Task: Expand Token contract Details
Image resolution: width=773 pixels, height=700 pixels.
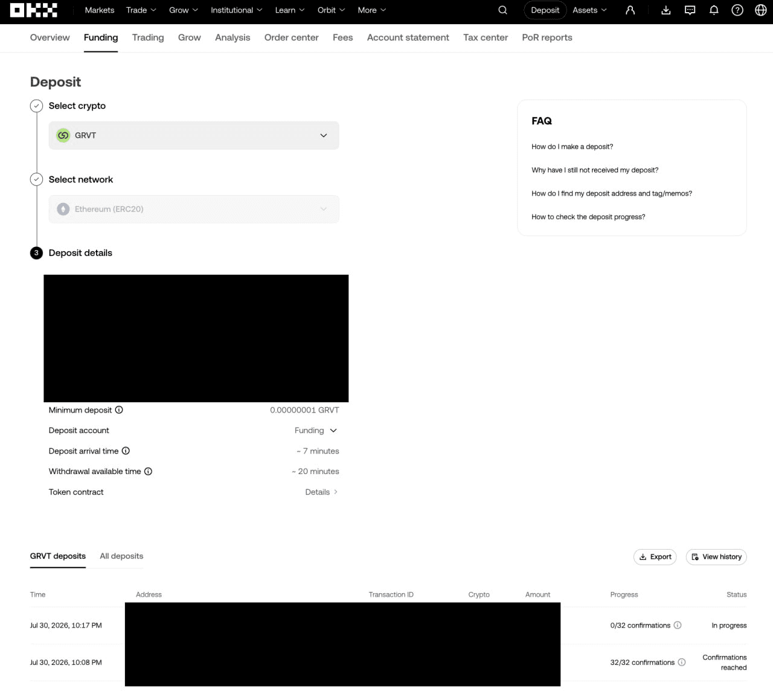Action: pyautogui.click(x=321, y=492)
